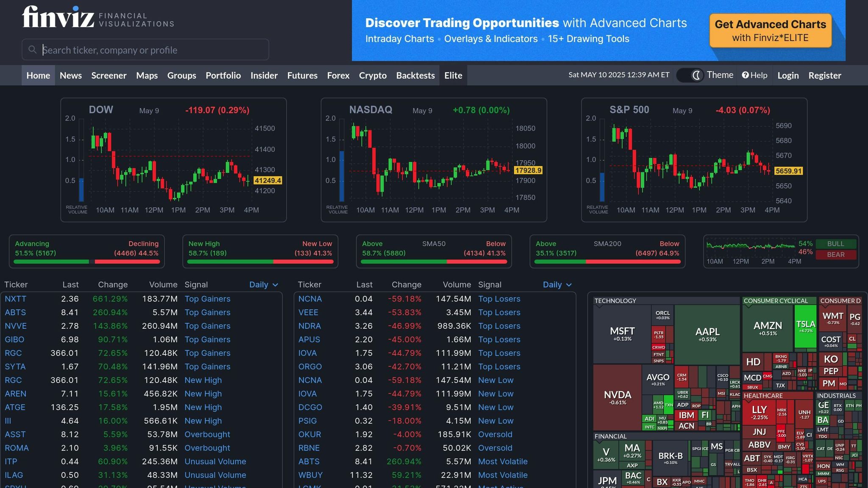Click the SMA200 above/below bar

(x=607, y=262)
